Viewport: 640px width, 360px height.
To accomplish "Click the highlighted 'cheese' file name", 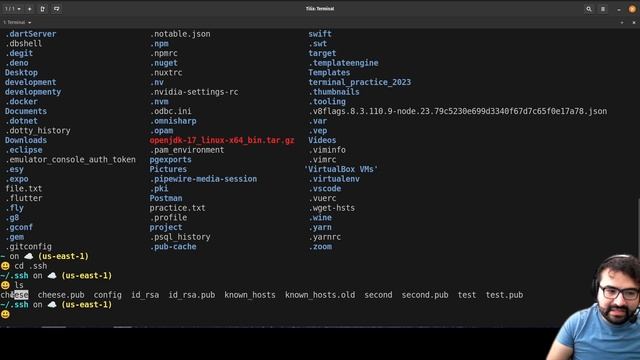I will click(15, 295).
